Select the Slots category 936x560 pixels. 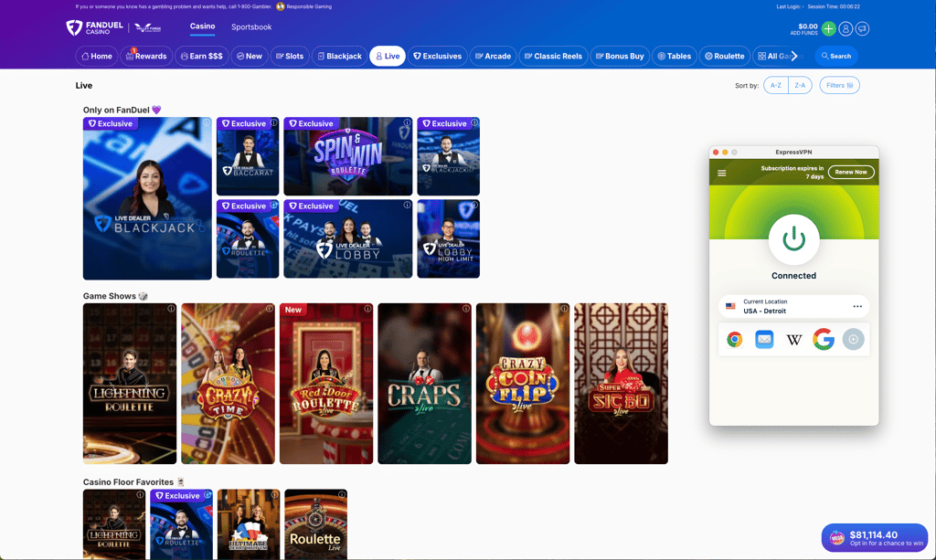point(290,56)
